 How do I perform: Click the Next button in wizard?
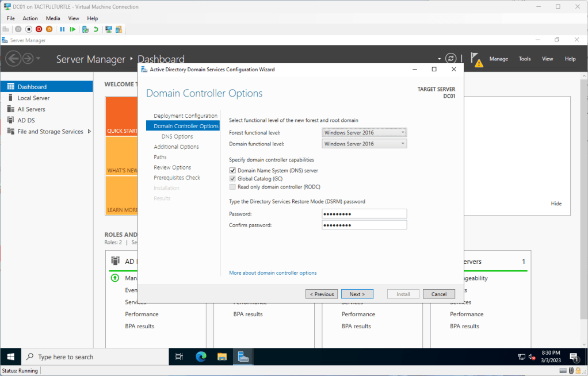(357, 294)
